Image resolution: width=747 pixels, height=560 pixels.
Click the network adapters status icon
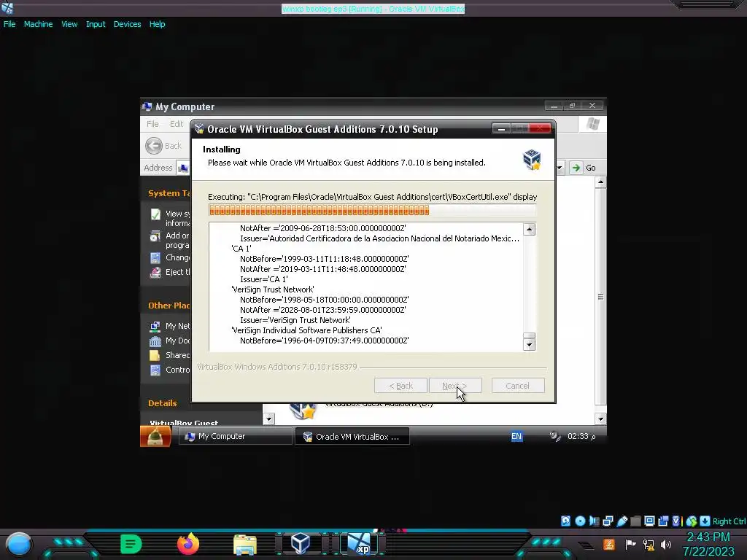tap(608, 521)
